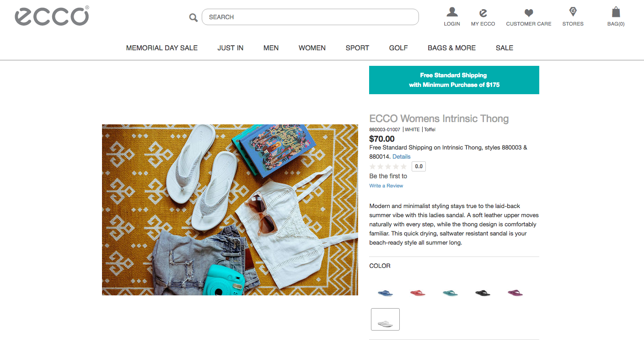Open the Memorial Day Sale menu
The width and height of the screenshot is (644, 342).
(x=162, y=48)
